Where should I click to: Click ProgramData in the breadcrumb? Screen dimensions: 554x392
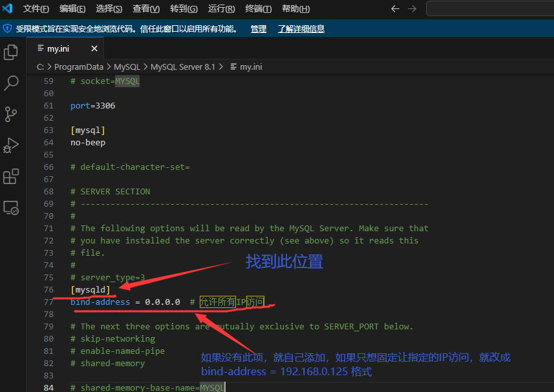[x=79, y=67]
